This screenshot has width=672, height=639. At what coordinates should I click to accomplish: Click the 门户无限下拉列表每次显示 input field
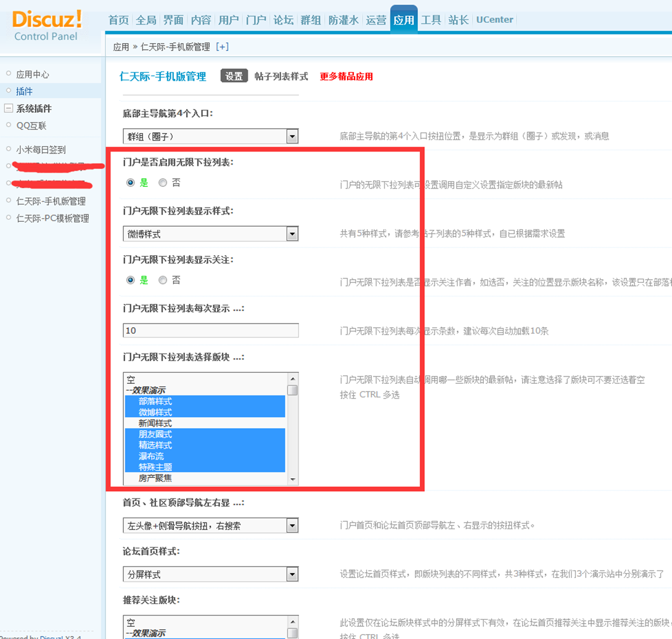210,331
